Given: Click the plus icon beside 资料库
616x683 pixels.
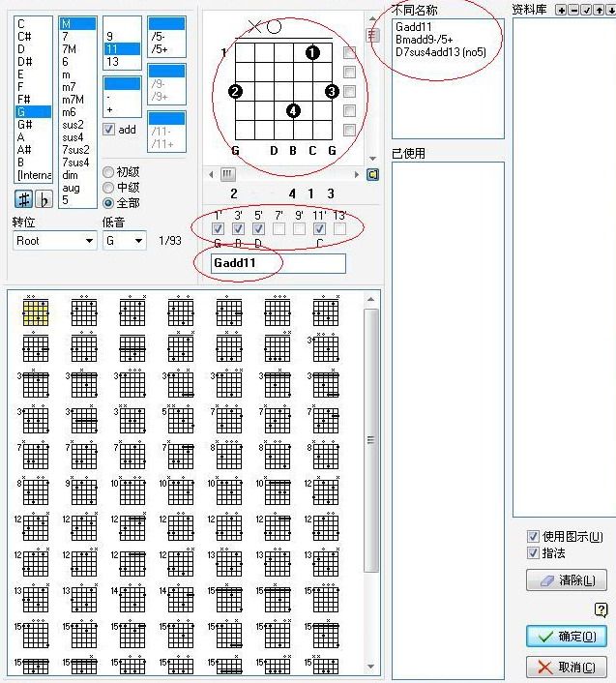Looking at the screenshot, I should 561,10.
